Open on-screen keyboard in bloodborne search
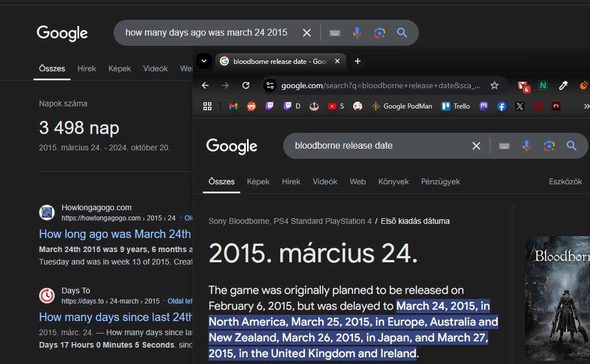 click(504, 146)
